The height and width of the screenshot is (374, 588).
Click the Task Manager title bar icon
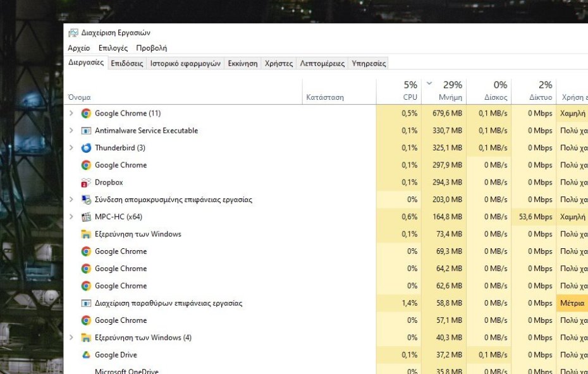tap(73, 33)
